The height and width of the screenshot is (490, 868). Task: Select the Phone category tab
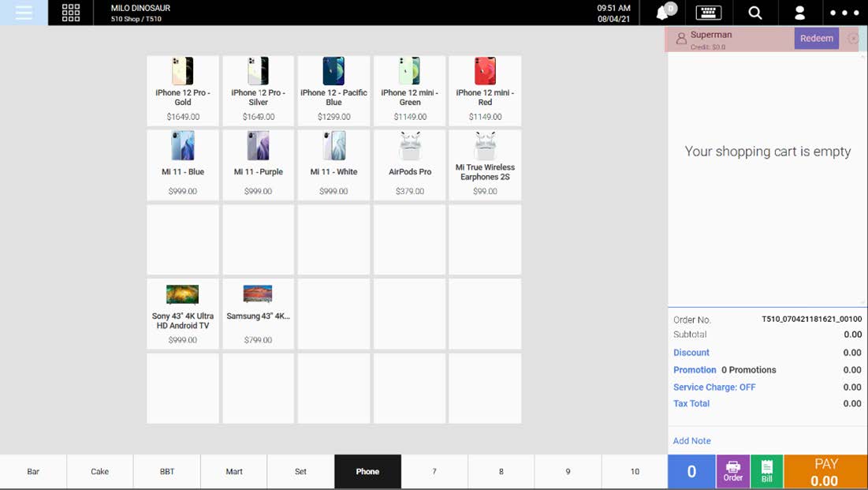click(x=367, y=471)
